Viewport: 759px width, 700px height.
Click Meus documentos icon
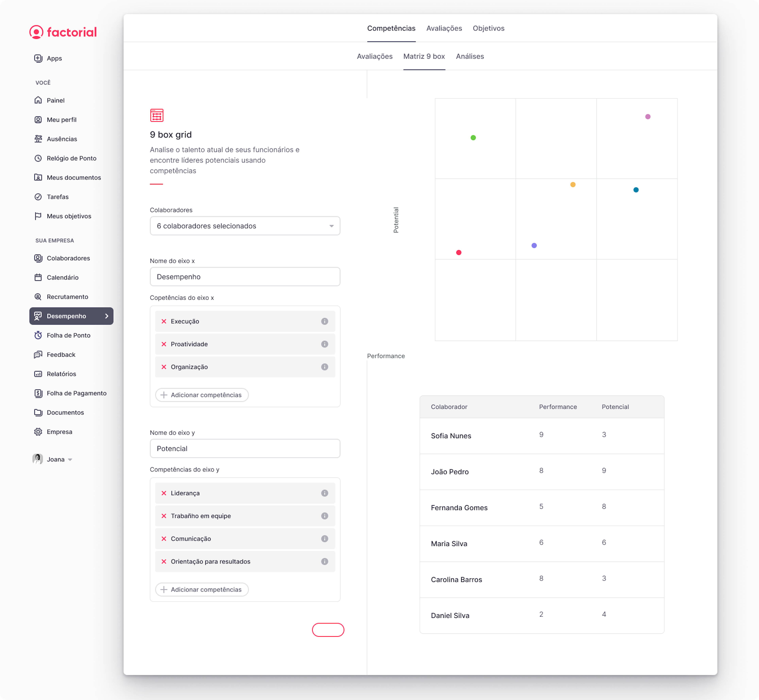click(38, 178)
